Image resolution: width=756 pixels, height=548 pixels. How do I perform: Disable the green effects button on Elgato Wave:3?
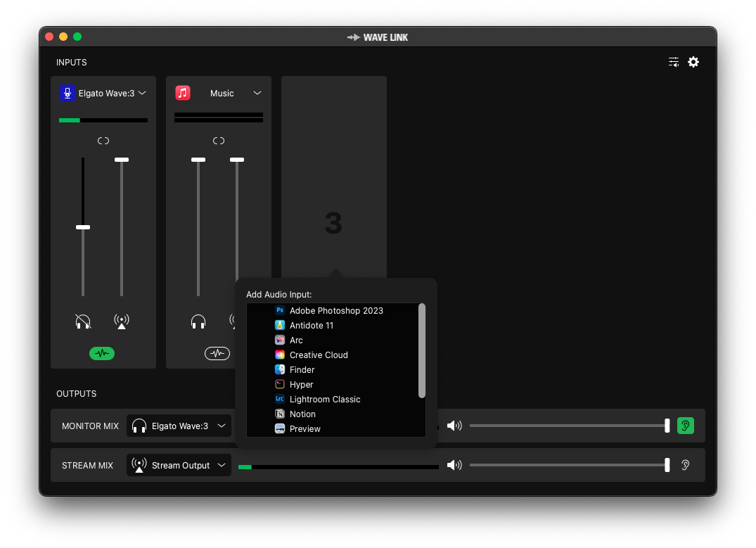(102, 354)
